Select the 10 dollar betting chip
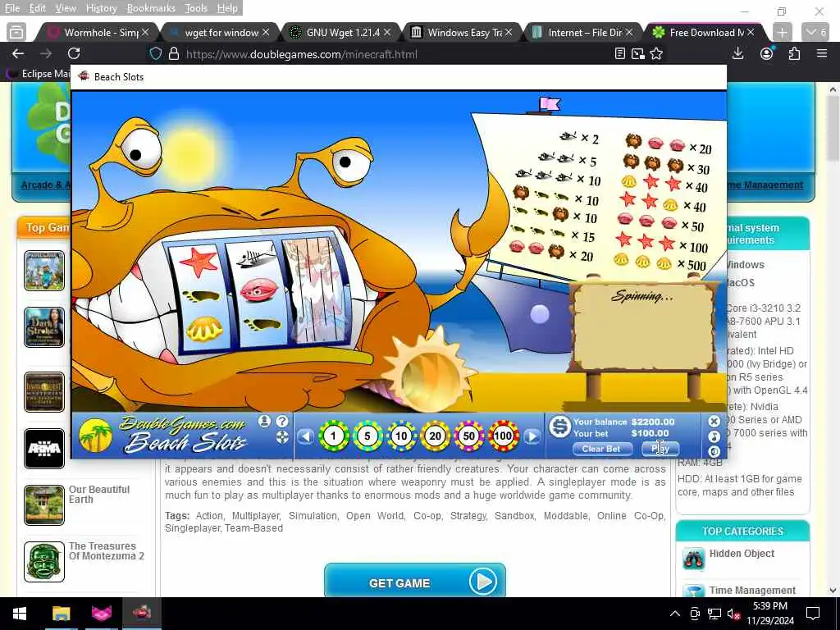 401,436
